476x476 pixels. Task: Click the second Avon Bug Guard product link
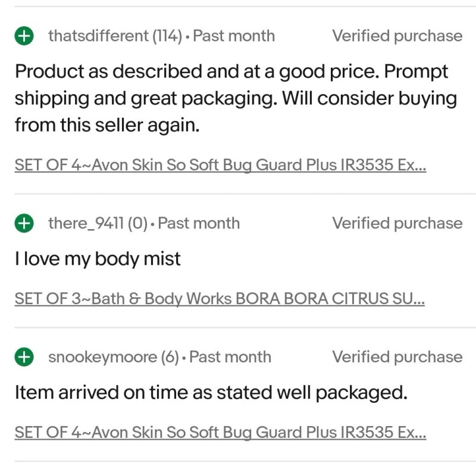click(220, 433)
